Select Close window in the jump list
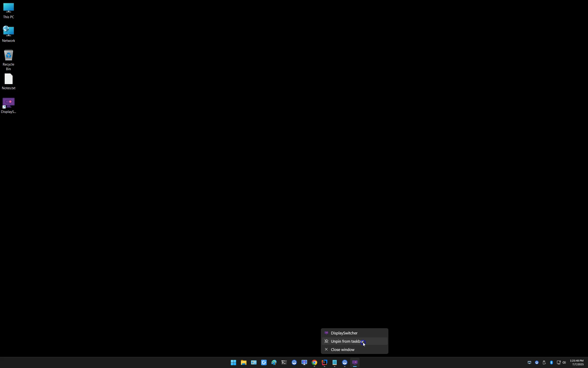Image resolution: width=588 pixels, height=368 pixels. tap(354, 350)
